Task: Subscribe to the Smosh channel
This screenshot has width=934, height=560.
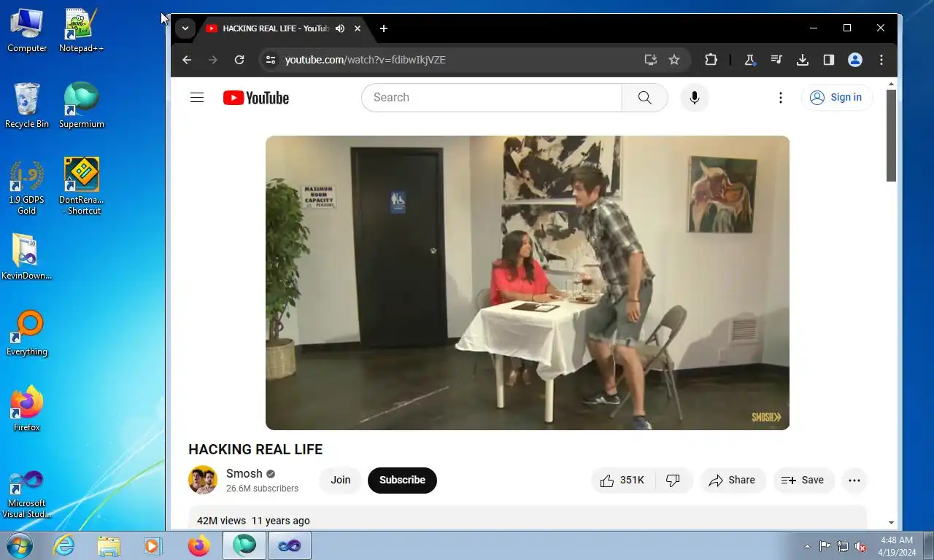Action: 402,480
